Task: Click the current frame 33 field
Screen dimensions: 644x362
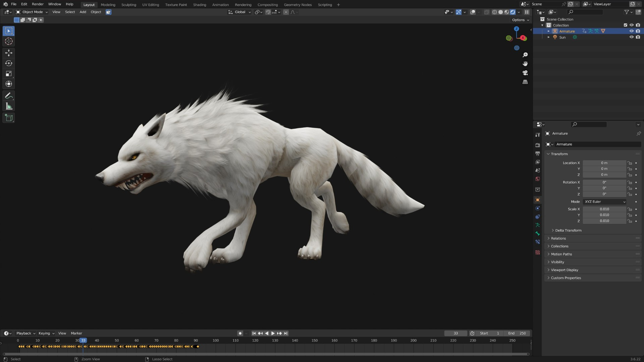Action: pos(455,334)
